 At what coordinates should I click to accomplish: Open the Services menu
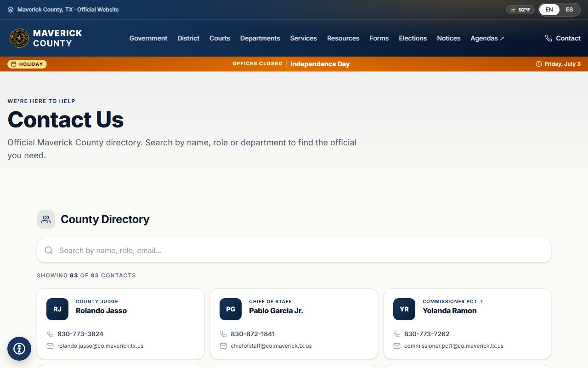pyautogui.click(x=304, y=38)
